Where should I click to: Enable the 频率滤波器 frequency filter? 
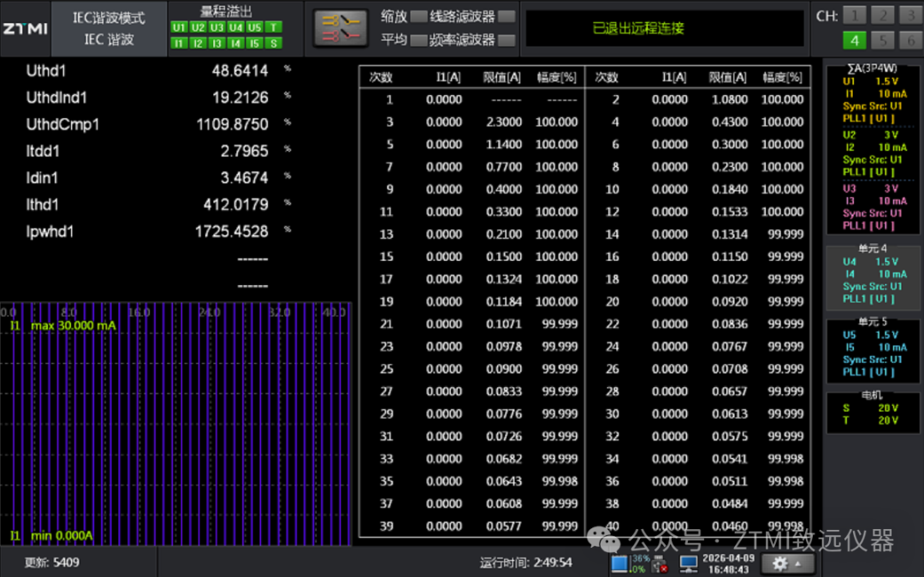click(x=506, y=39)
